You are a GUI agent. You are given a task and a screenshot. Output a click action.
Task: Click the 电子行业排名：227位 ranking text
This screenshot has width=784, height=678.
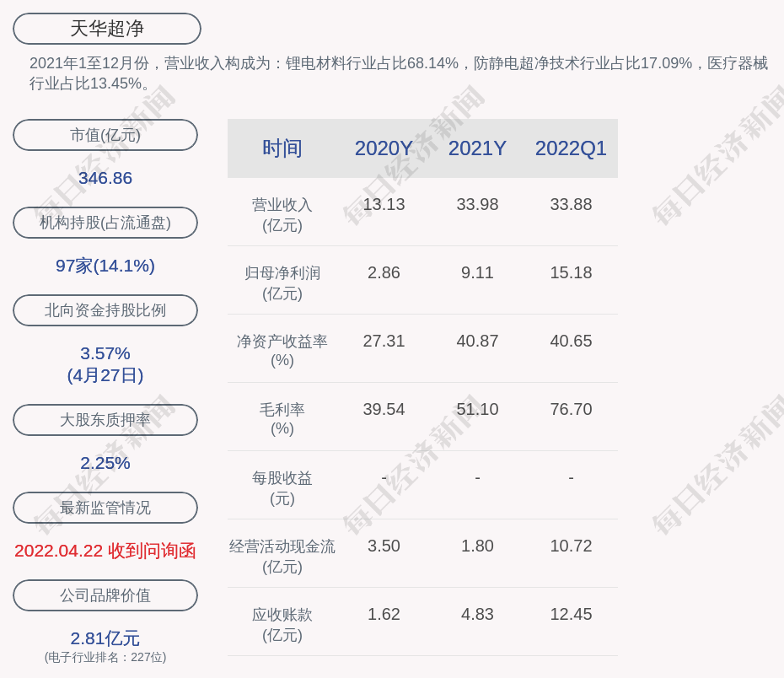pyautogui.click(x=105, y=657)
